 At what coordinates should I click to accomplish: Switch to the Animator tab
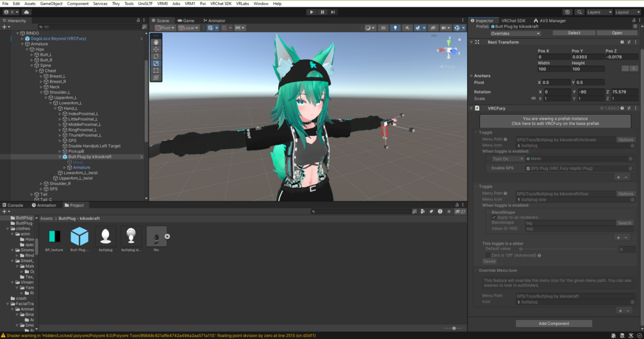214,21
